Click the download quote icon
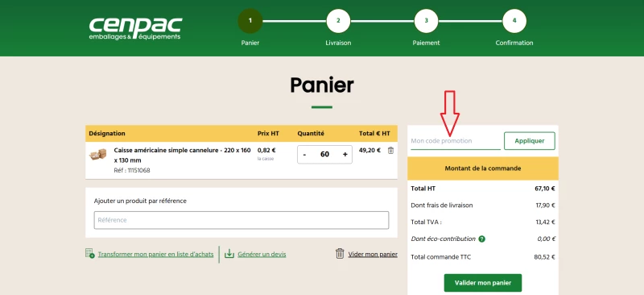The width and height of the screenshot is (644, 295). coord(229,254)
